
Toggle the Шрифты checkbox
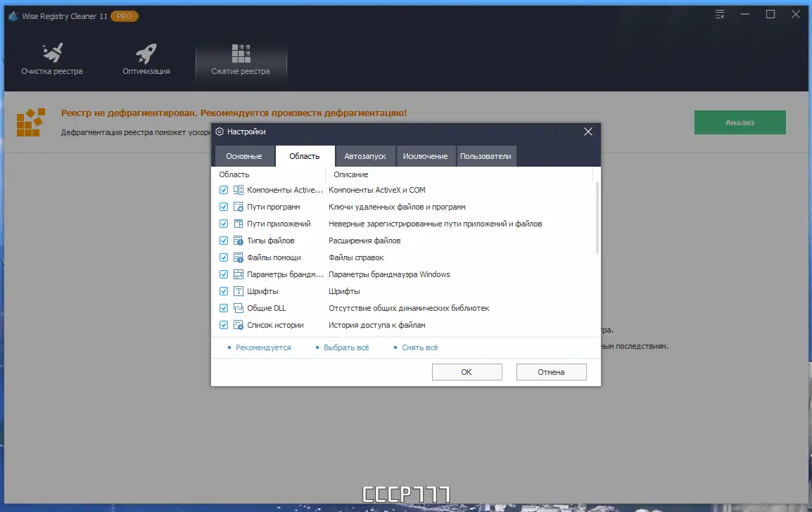224,291
